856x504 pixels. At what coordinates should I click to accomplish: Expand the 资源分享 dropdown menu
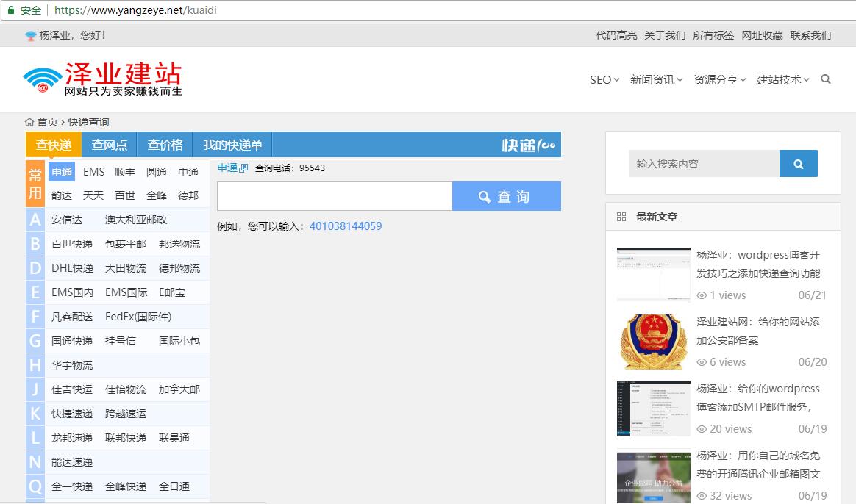pos(719,79)
